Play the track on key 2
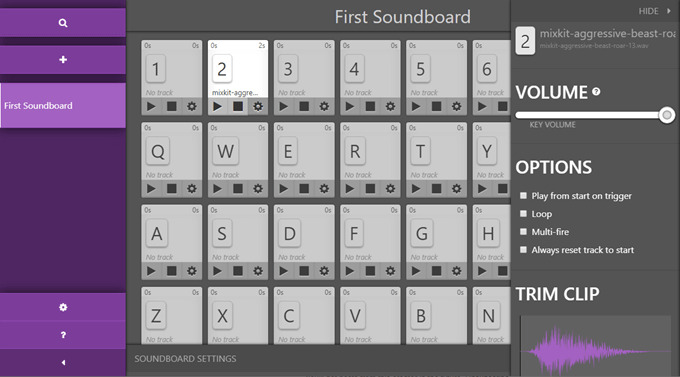The width and height of the screenshot is (680, 377). click(217, 106)
